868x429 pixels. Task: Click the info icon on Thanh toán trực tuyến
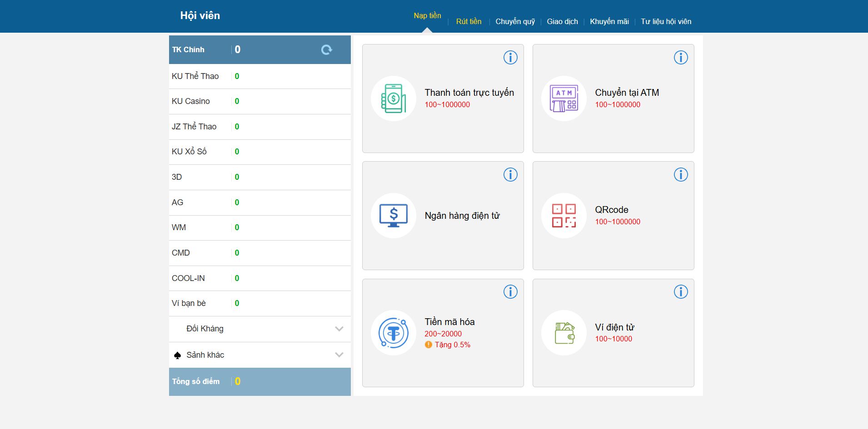click(x=510, y=58)
